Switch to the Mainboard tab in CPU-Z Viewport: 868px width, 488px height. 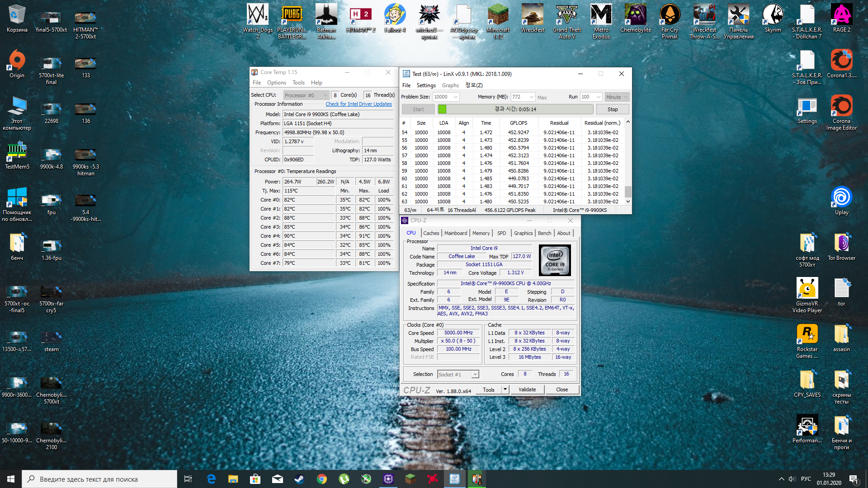[455, 233]
